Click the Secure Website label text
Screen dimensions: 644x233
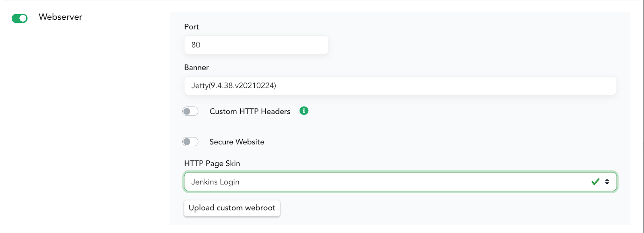(x=237, y=142)
